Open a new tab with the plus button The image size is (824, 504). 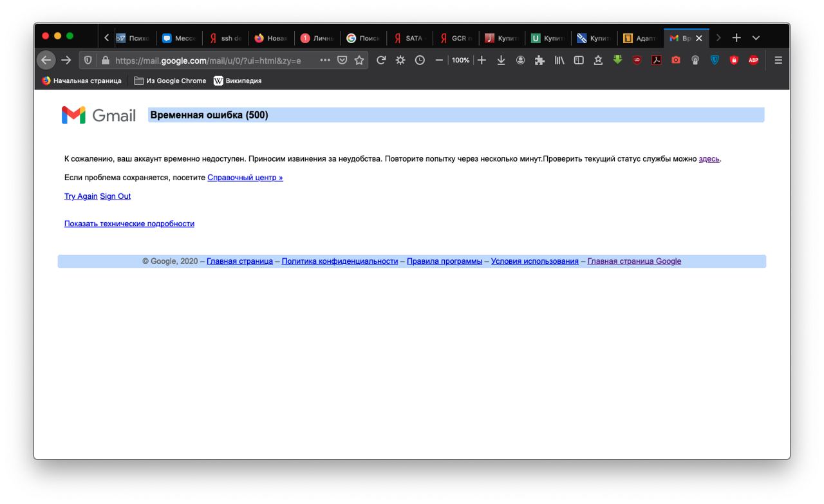(736, 38)
